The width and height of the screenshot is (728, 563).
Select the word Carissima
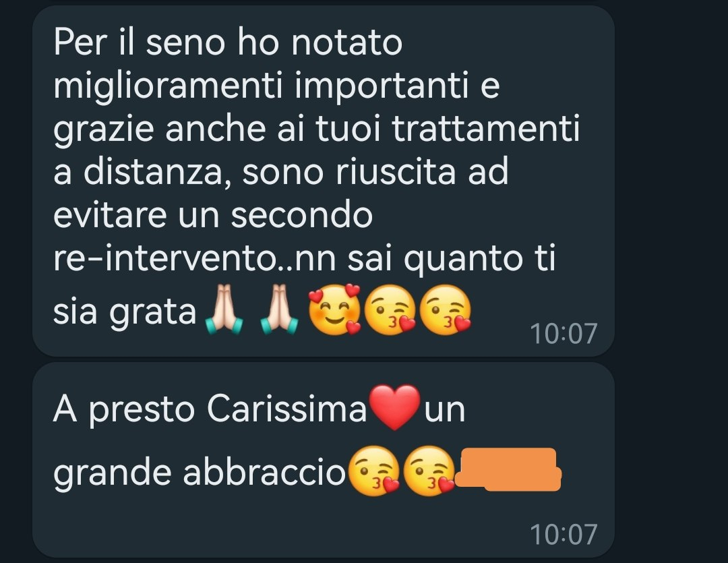coord(286,409)
